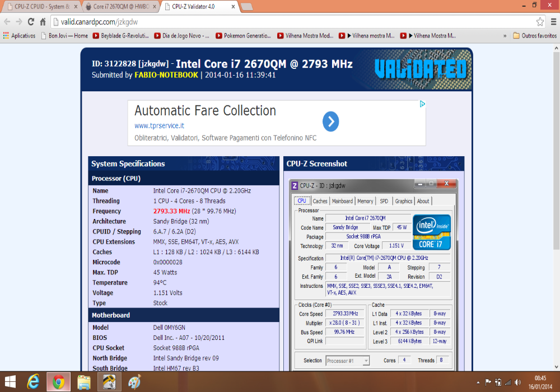Screen dimensions: 560x392
Task: Click the AdChoices icon on the ad
Action: click(422, 104)
